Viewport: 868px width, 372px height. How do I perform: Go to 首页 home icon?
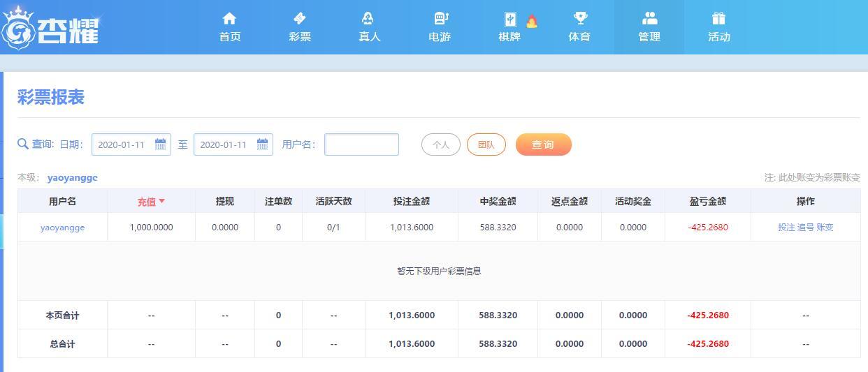coord(229,18)
